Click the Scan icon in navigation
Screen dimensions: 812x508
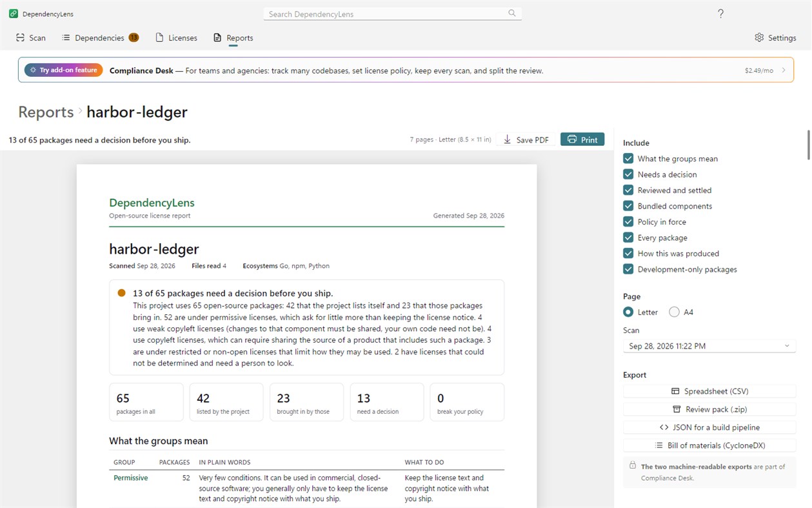pos(21,37)
